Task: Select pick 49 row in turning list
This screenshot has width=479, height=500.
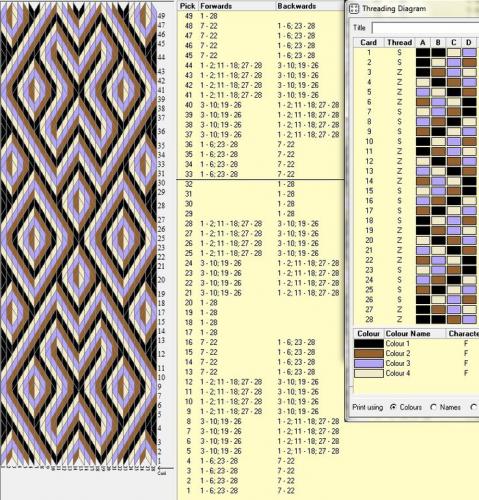Action: [x=261, y=16]
